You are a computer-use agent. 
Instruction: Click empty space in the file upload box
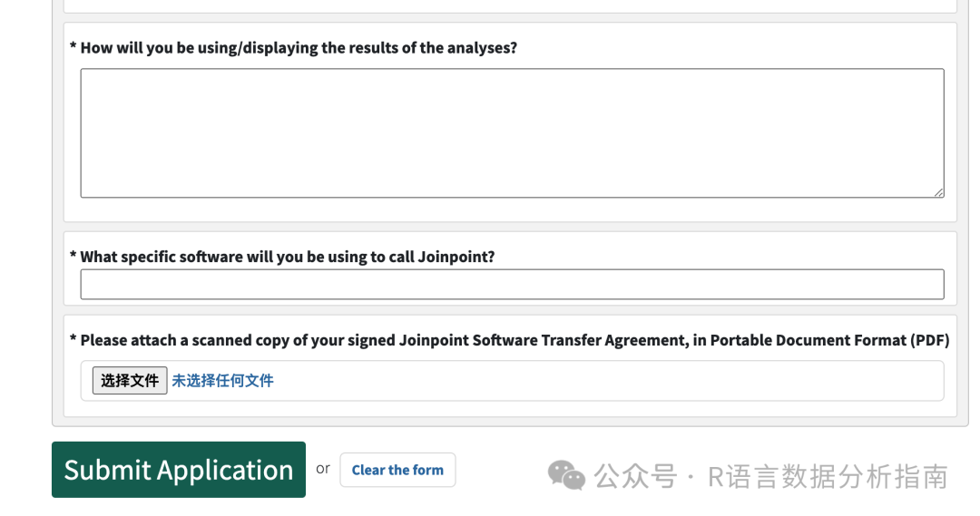click(x=608, y=381)
